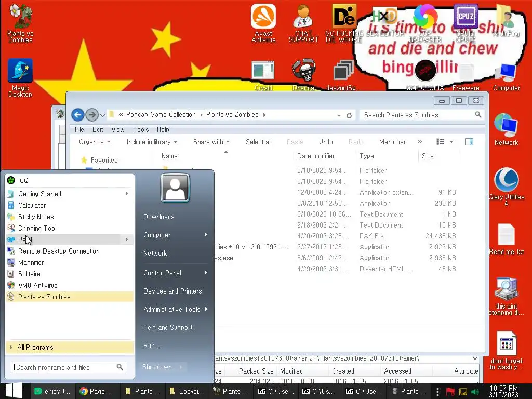Open Share with dropdown
The width and height of the screenshot is (532, 399).
(211, 142)
